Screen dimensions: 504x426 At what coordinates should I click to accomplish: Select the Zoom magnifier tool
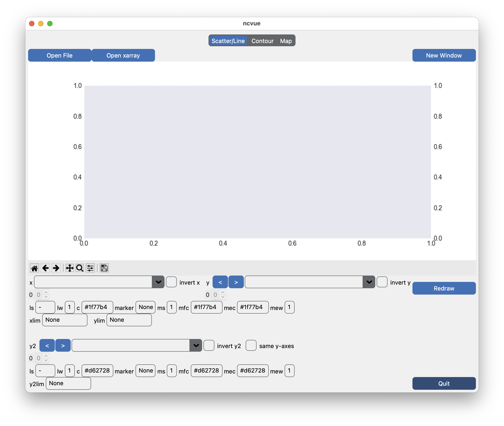(80, 268)
